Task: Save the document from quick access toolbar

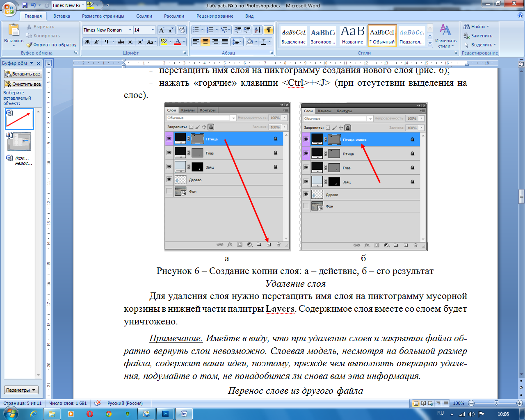Action: point(25,5)
